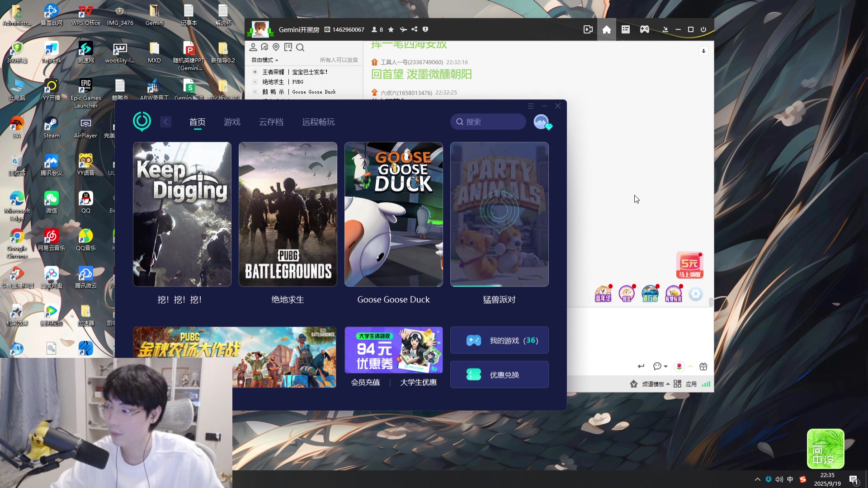The height and width of the screenshot is (488, 868).
Task: Open the 云存档 tab
Action: 271,122
